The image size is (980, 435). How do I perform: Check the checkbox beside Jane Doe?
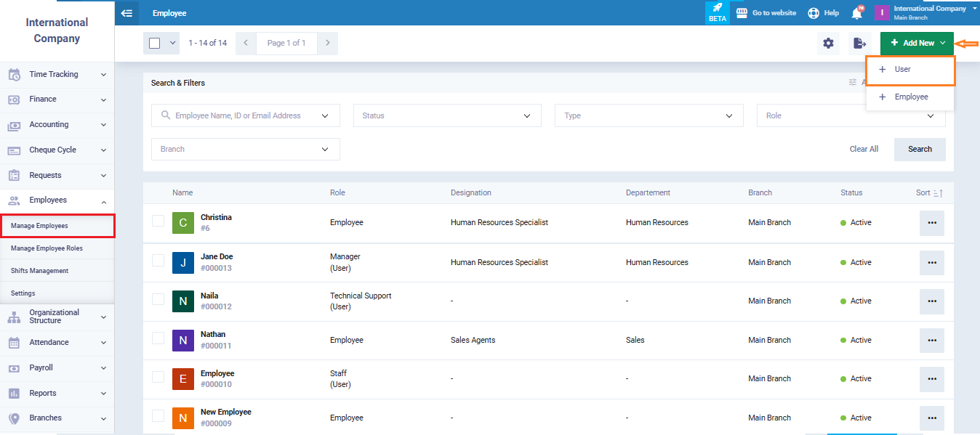point(158,260)
